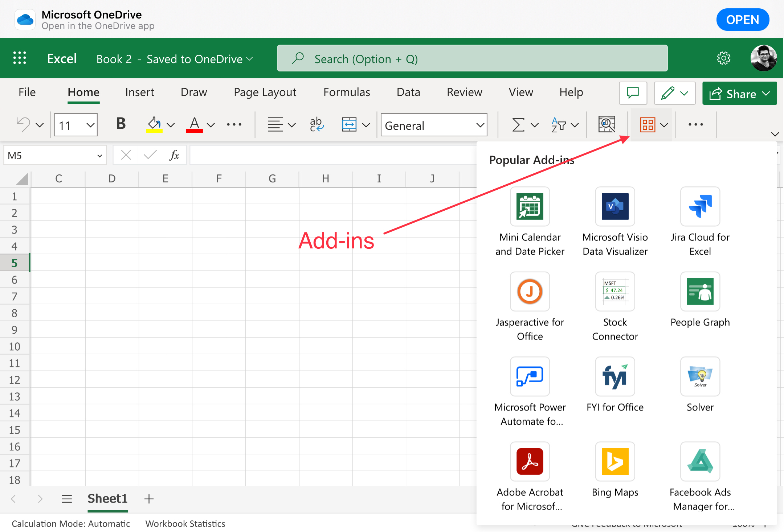Toggle Bold formatting
Image resolution: width=784 pixels, height=532 pixels.
click(121, 124)
